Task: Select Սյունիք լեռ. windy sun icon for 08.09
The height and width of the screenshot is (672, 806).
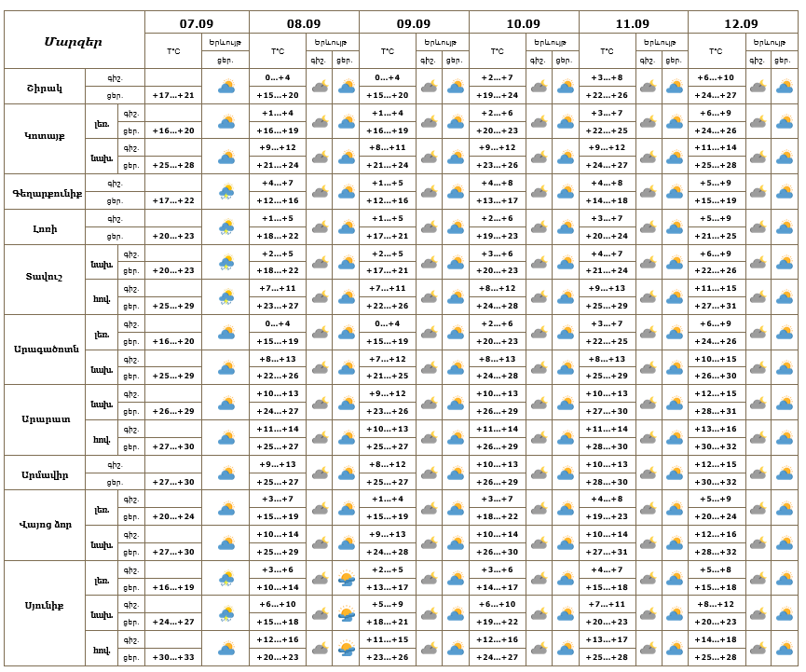Action: pos(347,580)
